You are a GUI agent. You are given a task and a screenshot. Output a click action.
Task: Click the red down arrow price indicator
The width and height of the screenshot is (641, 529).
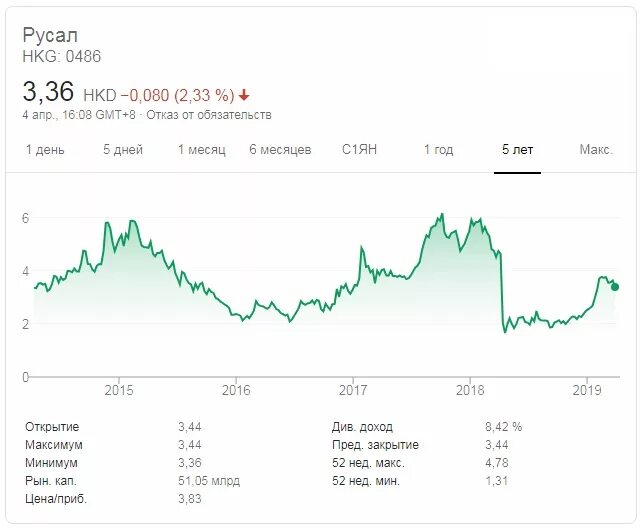pos(244,96)
